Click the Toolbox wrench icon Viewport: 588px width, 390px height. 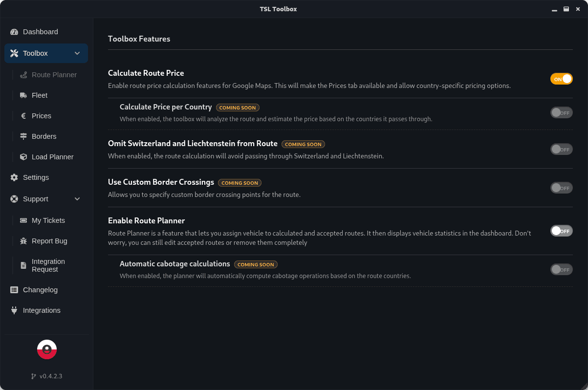14,53
